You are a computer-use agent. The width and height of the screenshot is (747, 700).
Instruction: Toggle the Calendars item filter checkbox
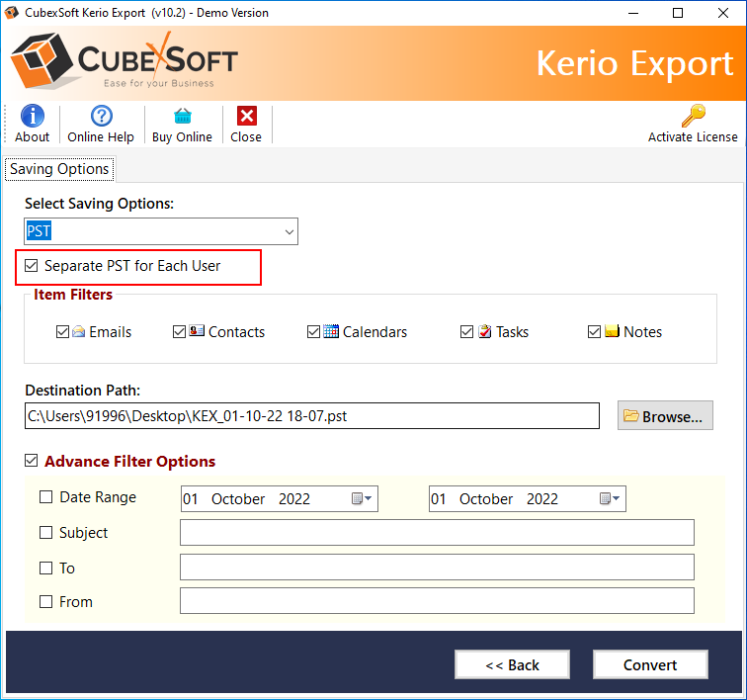point(313,332)
